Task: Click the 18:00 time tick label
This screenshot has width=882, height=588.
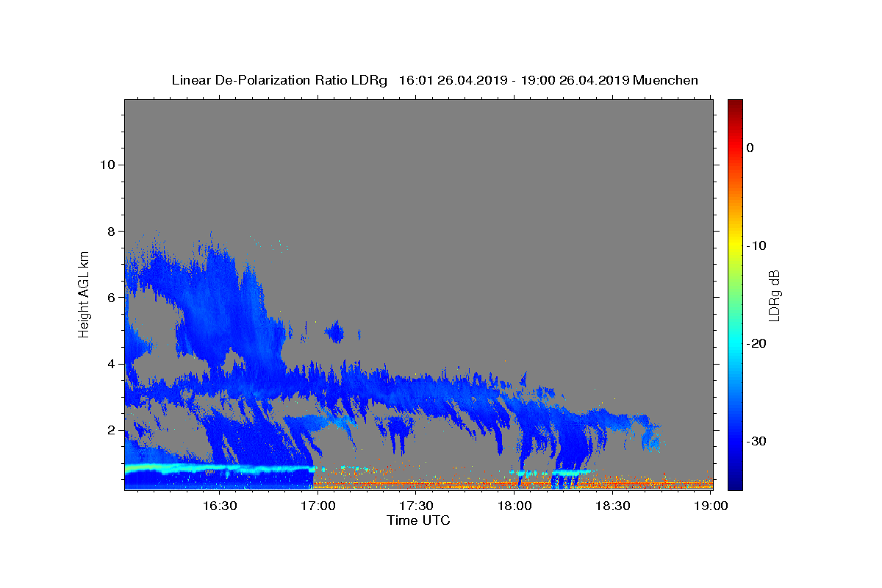Action: [514, 506]
